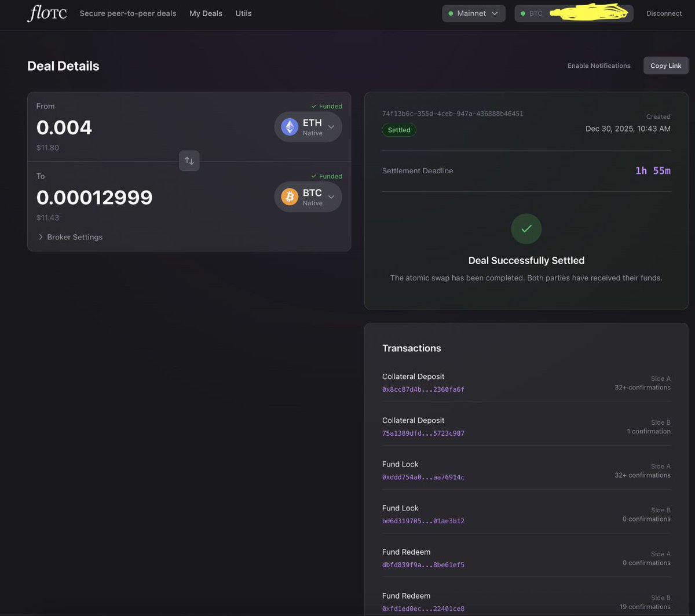Open My Deals in the navigation

coord(206,13)
